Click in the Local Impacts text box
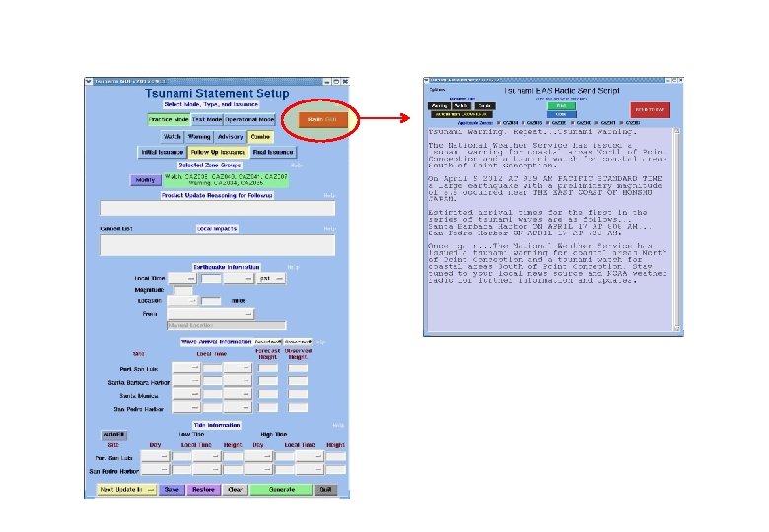Screen dimensions: 769x532 [x=218, y=245]
